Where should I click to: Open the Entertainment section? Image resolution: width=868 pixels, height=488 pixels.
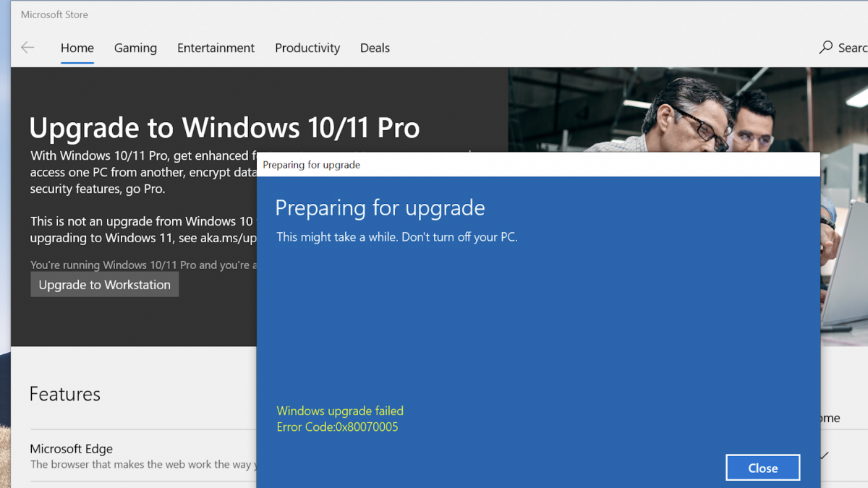[216, 48]
